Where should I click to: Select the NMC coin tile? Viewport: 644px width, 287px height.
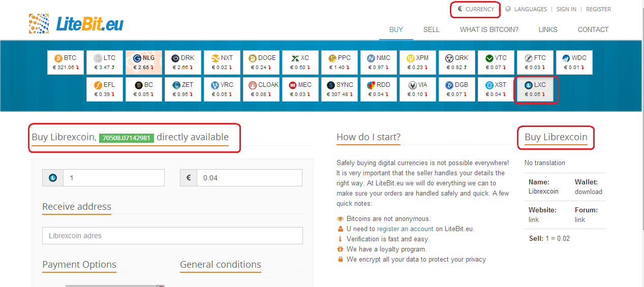379,62
